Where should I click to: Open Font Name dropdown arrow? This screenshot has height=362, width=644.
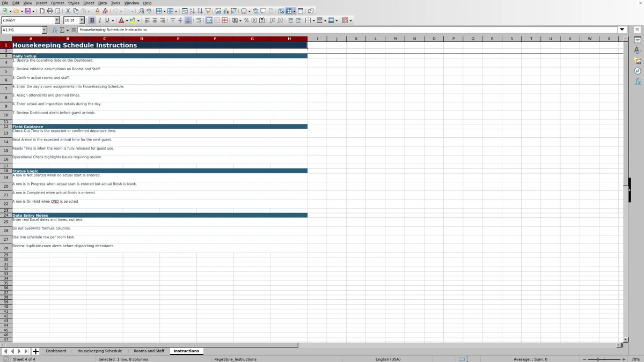click(x=57, y=20)
